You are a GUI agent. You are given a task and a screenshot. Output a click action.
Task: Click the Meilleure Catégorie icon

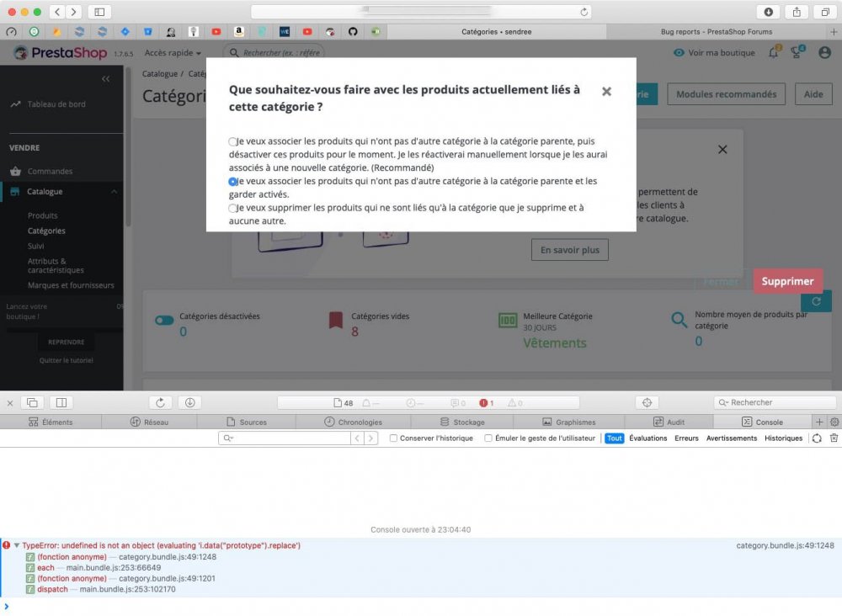click(508, 321)
